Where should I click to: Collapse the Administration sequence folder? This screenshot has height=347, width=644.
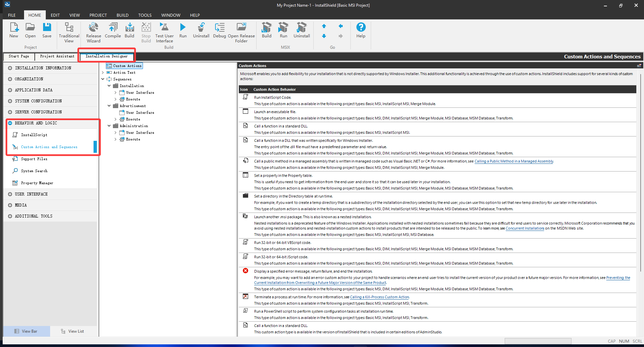(x=109, y=126)
